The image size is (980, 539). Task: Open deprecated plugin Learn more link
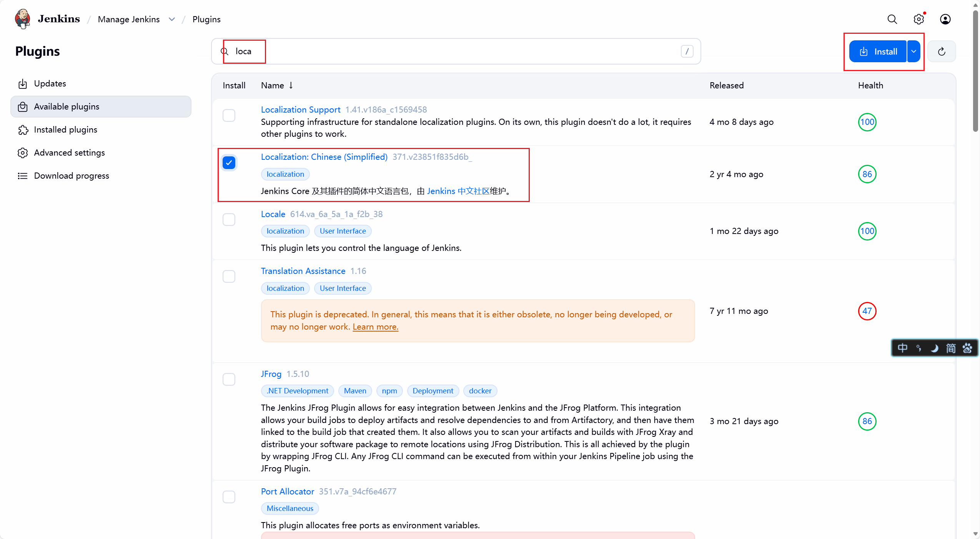pyautogui.click(x=375, y=327)
